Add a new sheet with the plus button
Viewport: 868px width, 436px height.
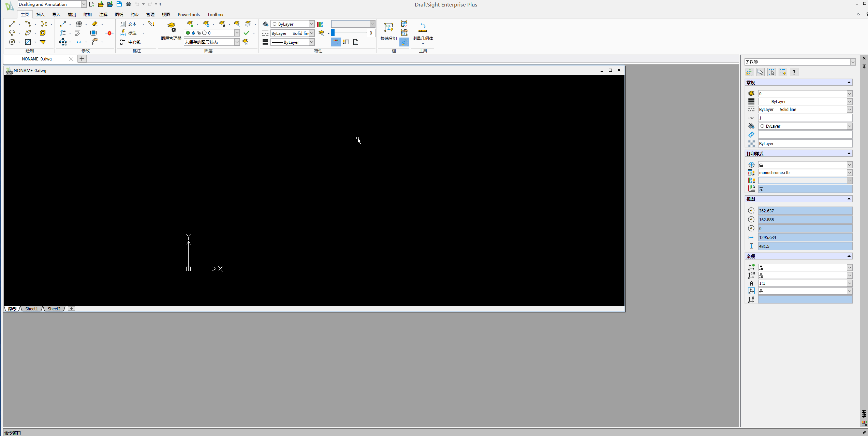[x=71, y=308]
